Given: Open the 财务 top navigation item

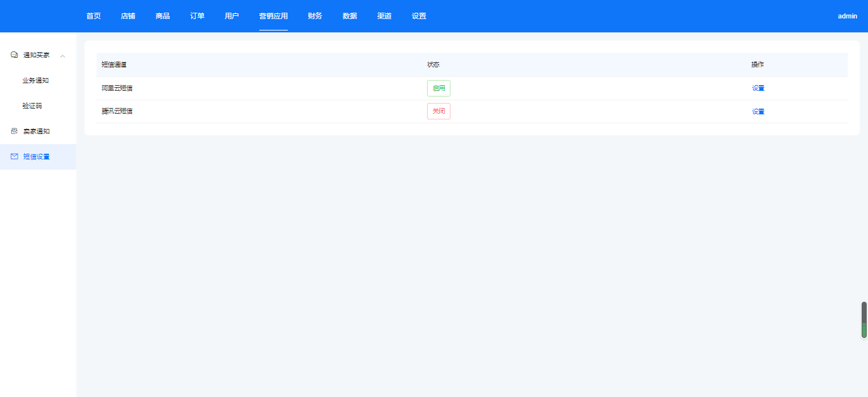Looking at the screenshot, I should tap(315, 16).
